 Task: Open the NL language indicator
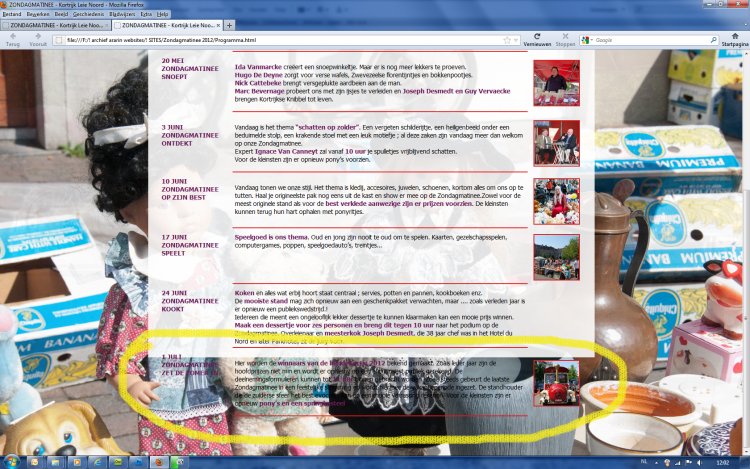click(643, 462)
